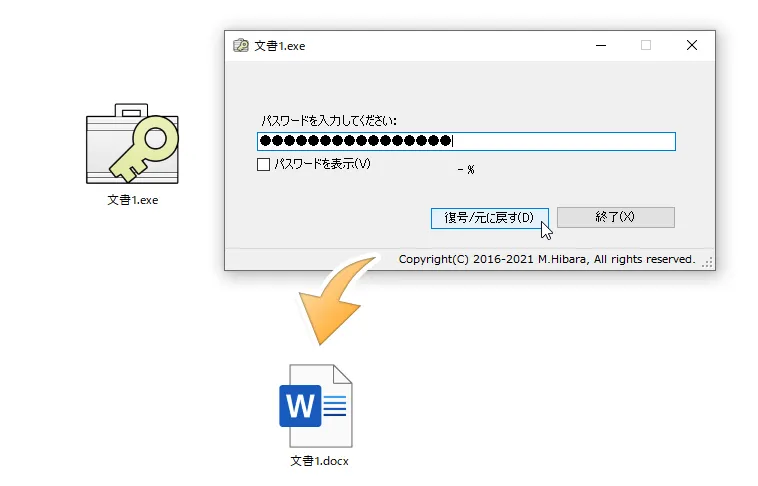Select the 文書1.exe file name label
The width and height of the screenshot is (758, 486).
pos(132,200)
